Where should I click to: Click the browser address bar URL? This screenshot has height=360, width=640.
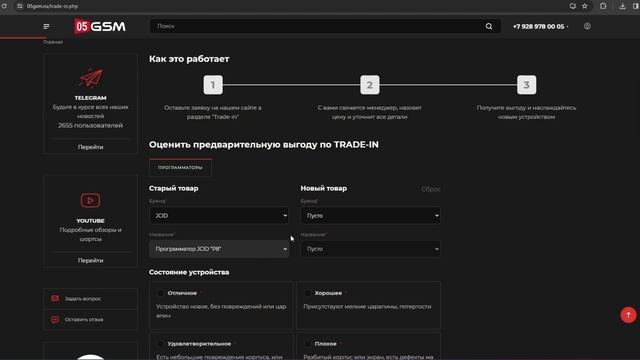click(52, 6)
